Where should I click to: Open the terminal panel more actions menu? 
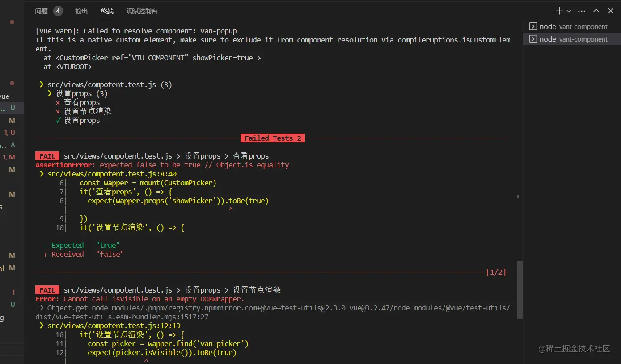(x=582, y=11)
